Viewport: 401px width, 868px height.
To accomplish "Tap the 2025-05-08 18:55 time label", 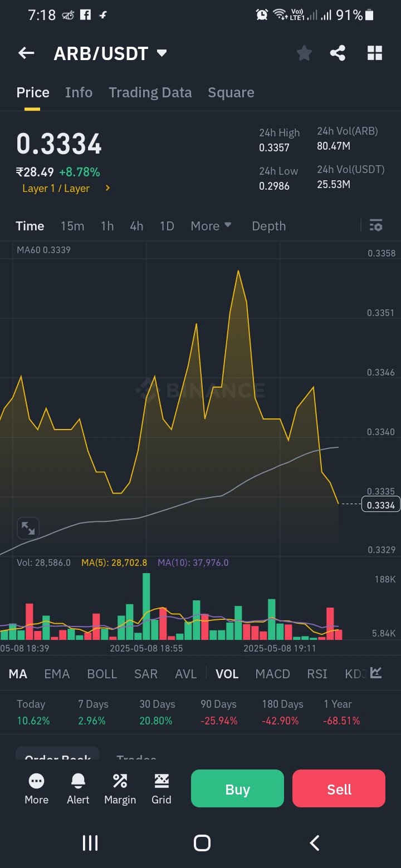I will (x=146, y=648).
